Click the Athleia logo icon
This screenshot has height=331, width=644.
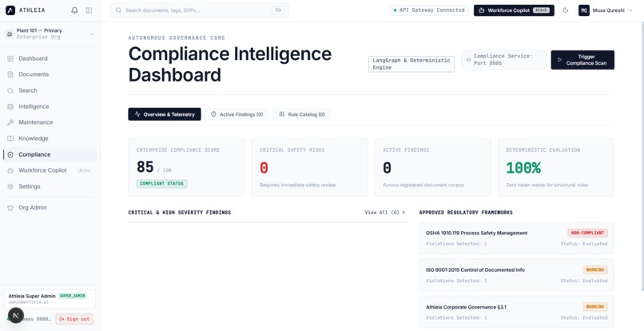tap(10, 10)
